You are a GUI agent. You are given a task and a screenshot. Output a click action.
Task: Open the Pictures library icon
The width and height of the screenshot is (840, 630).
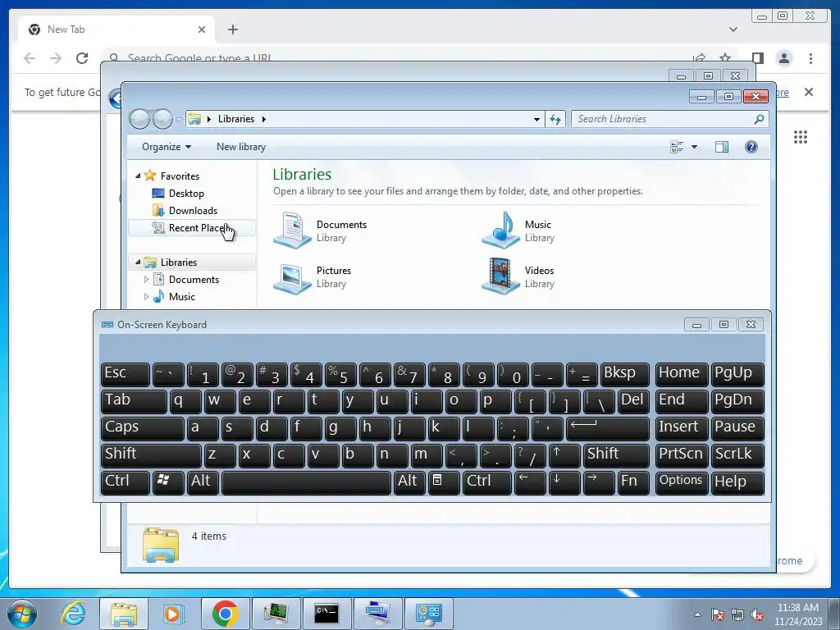click(292, 277)
